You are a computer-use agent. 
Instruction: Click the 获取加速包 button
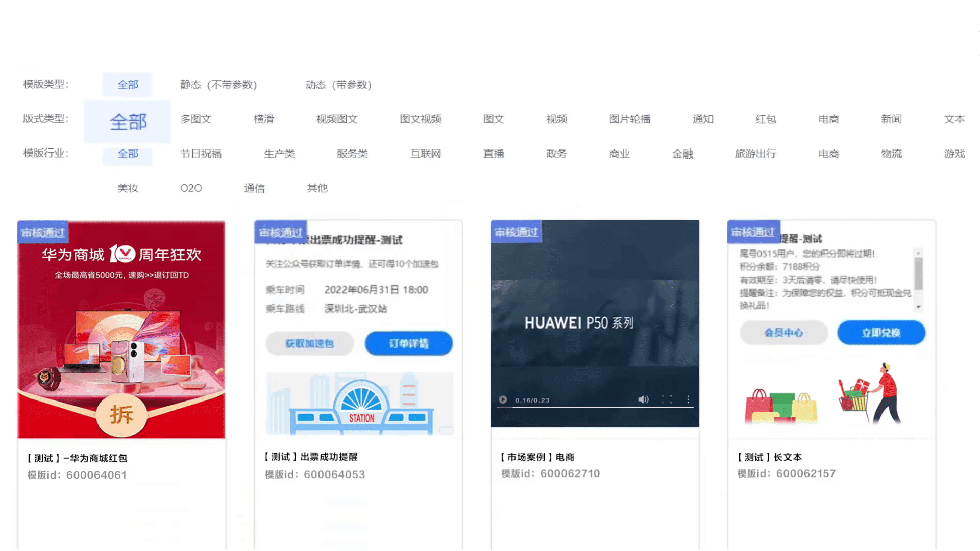[x=309, y=343]
